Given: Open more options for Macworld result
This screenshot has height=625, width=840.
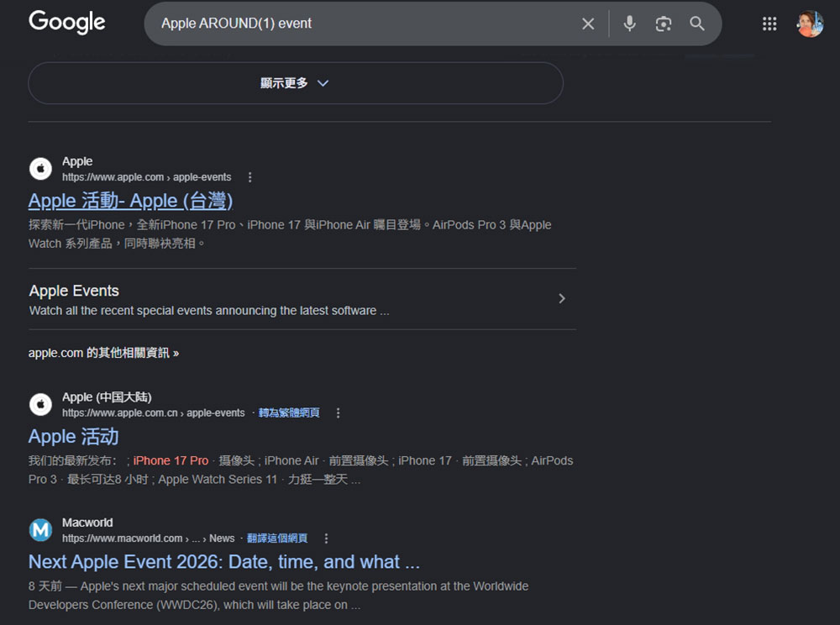Looking at the screenshot, I should (326, 538).
